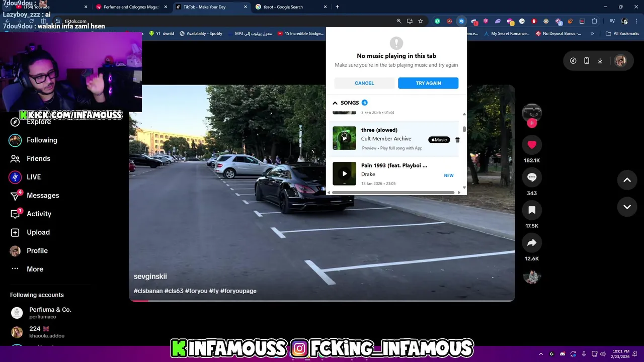Image resolution: width=644 pixels, height=362 pixels.
Task: Open the Chrome extensions puzzle icon
Action: pos(595,21)
